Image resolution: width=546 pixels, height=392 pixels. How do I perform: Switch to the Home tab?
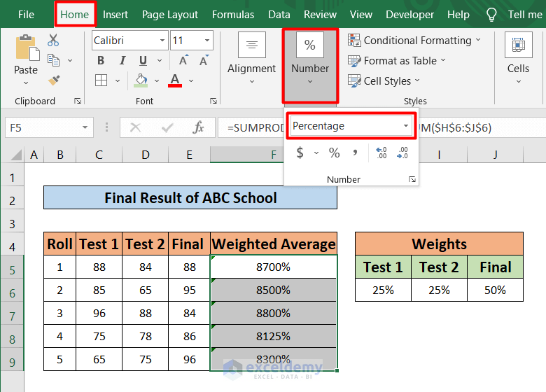74,15
